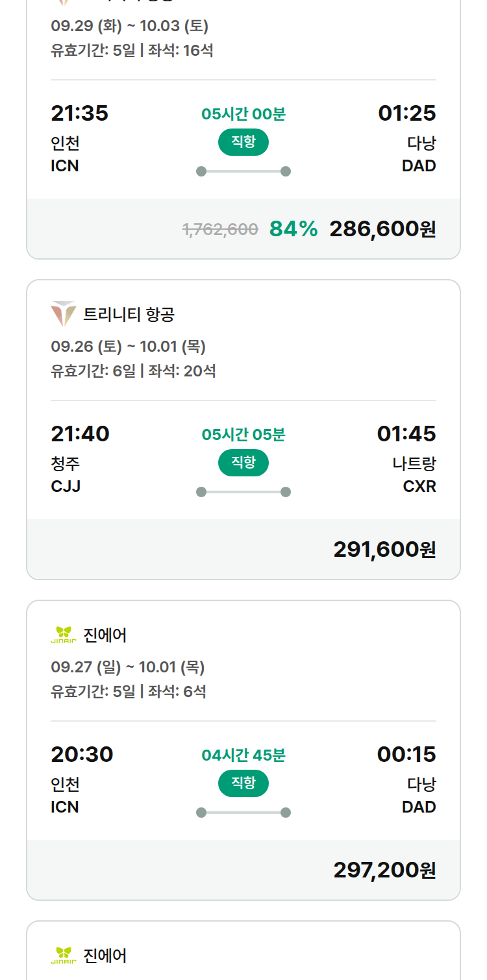Screen dimensions: 487x980
Task: Click the 21:40 청주 CJJ departure info
Action: pyautogui.click(x=80, y=459)
